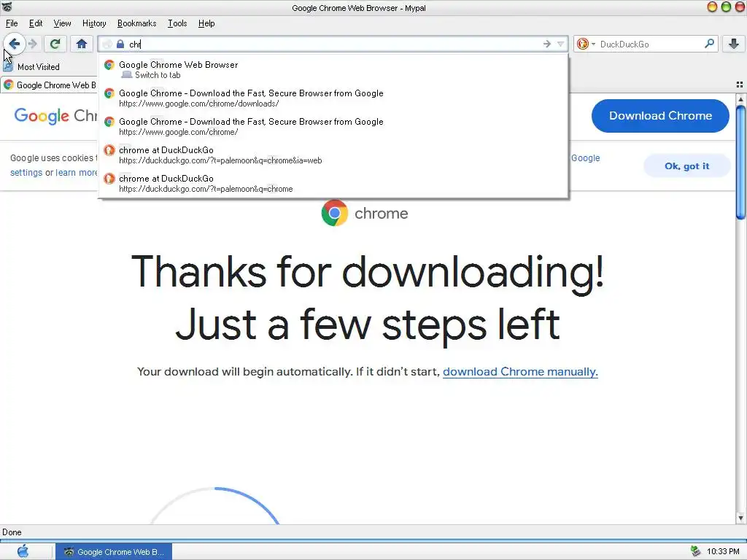
Task: Open the Apple start menu icon
Action: 23,551
